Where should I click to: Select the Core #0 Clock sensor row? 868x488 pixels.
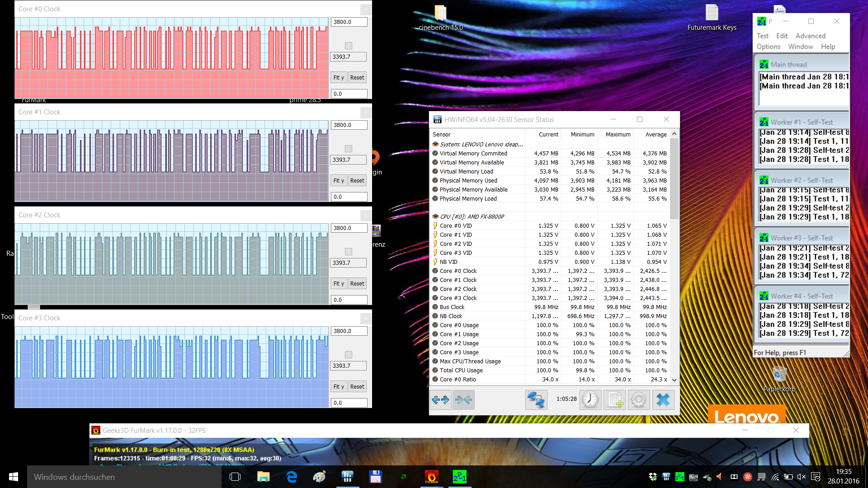(x=458, y=271)
